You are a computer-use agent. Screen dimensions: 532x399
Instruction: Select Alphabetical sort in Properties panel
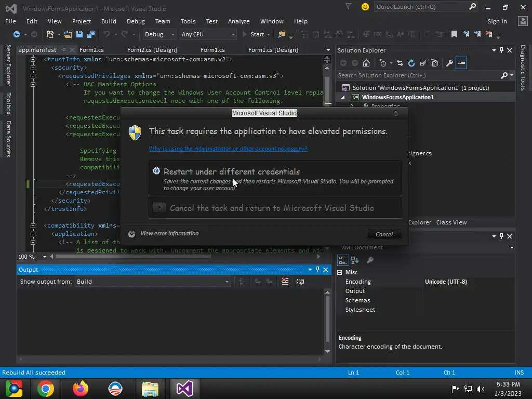pos(355,260)
